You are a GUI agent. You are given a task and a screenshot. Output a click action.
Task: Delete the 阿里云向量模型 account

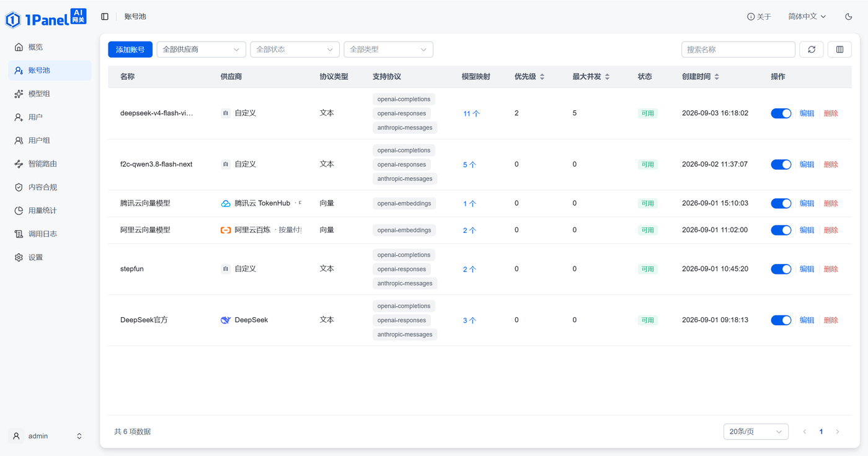(831, 230)
